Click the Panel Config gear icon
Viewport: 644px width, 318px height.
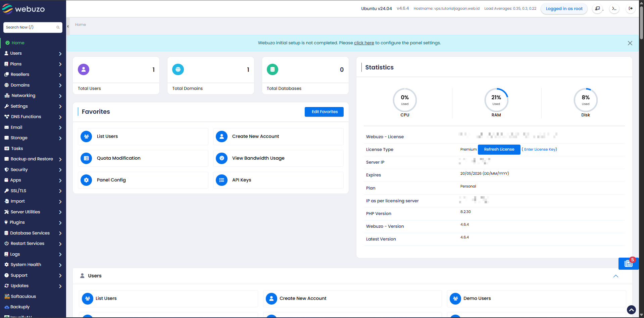(86, 180)
